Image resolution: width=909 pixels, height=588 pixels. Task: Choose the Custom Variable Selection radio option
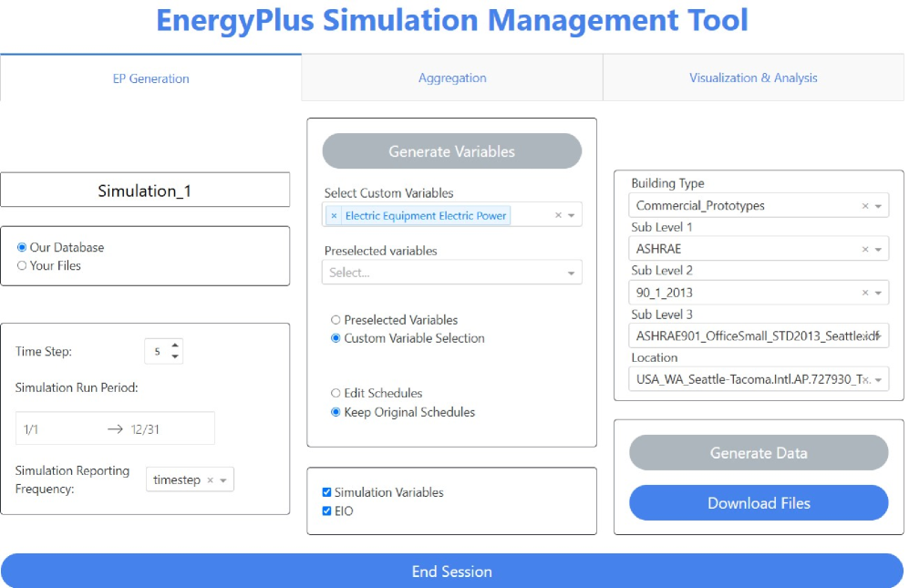click(x=336, y=338)
